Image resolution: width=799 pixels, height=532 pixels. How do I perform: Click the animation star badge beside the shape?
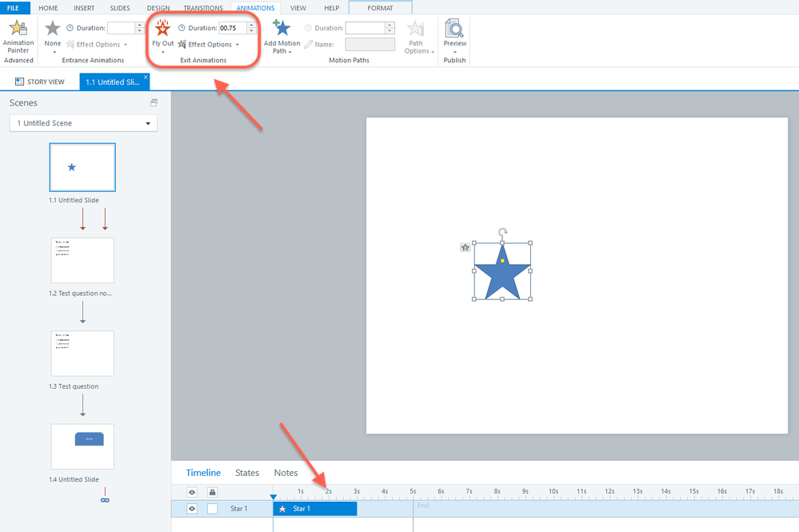tap(465, 247)
